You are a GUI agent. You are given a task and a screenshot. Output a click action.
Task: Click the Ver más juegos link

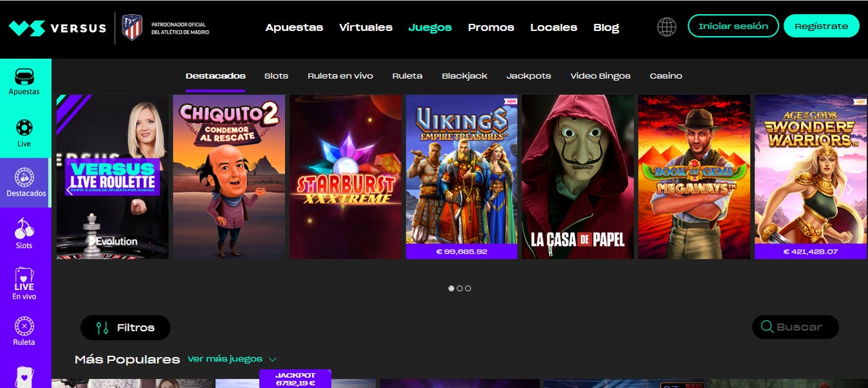pyautogui.click(x=225, y=359)
